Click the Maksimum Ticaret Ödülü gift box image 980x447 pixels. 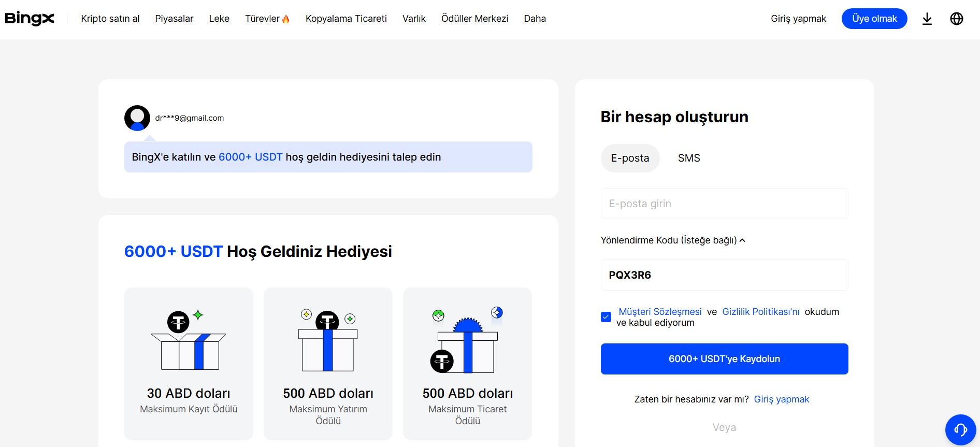[x=467, y=340]
